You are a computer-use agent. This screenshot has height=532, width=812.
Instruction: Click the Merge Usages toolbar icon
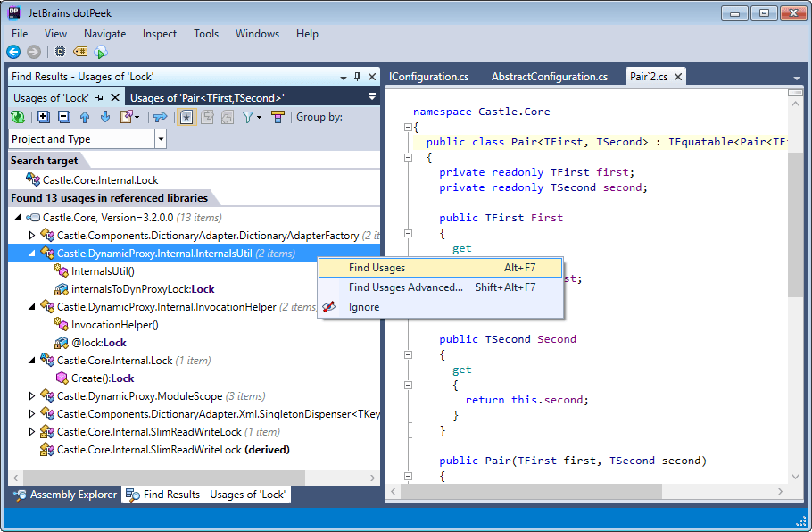click(161, 117)
